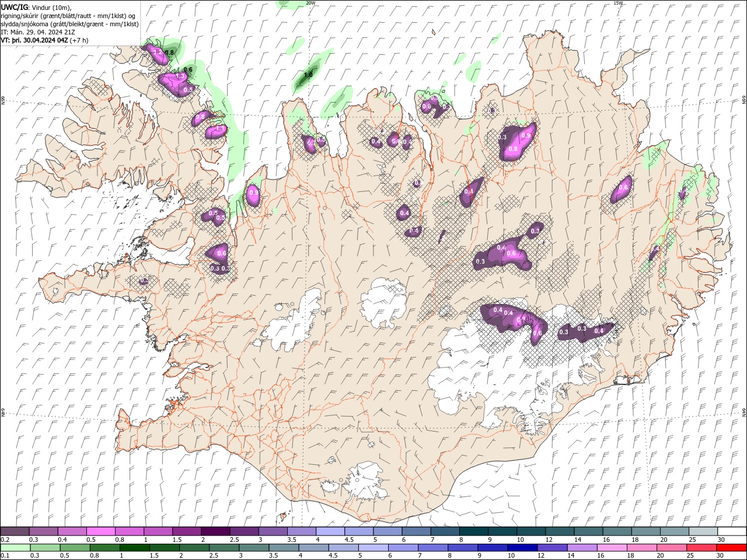Select bottom-row swatch between 3 and 3.5

[253, 548]
